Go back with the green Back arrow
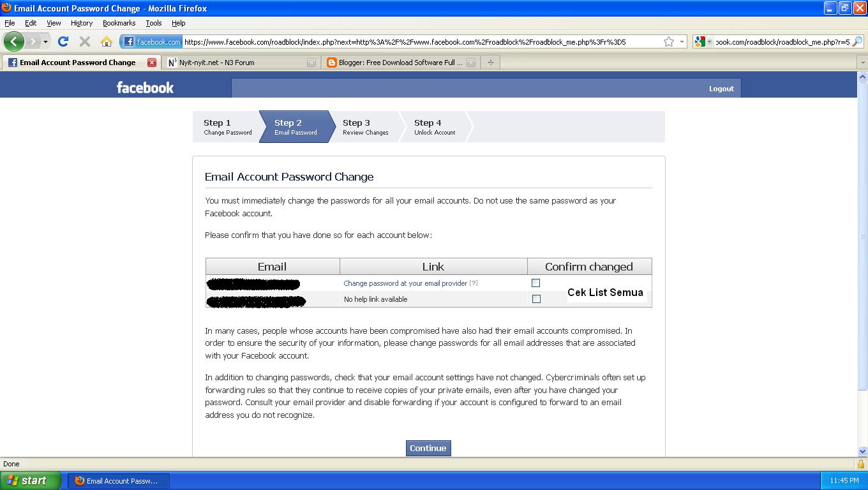 tap(13, 41)
